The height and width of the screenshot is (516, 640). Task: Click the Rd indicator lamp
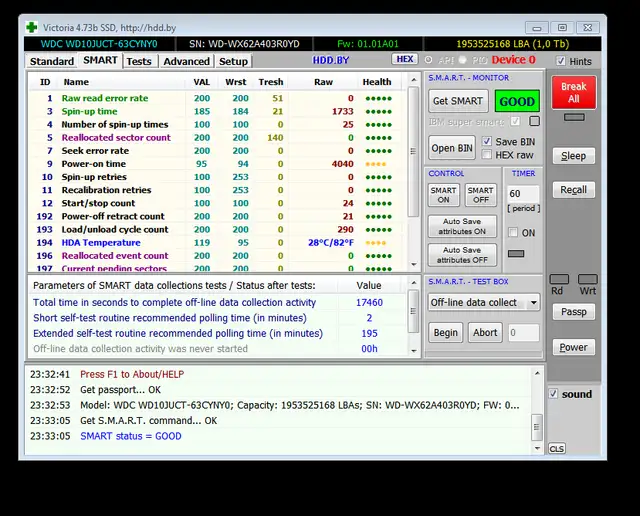pos(559,279)
